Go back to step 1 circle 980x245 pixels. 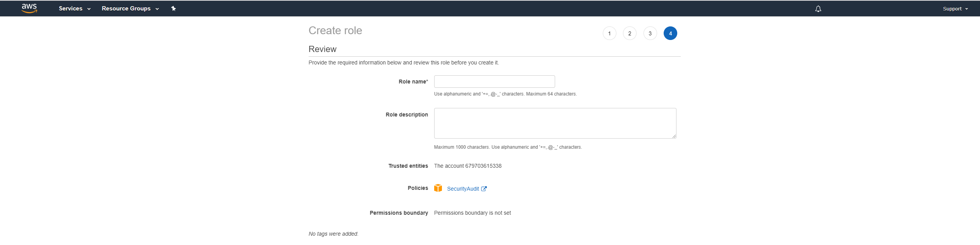tap(609, 33)
